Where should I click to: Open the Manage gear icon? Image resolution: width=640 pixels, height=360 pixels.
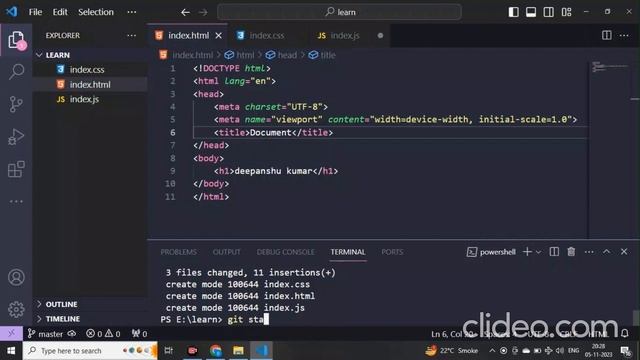(16, 309)
